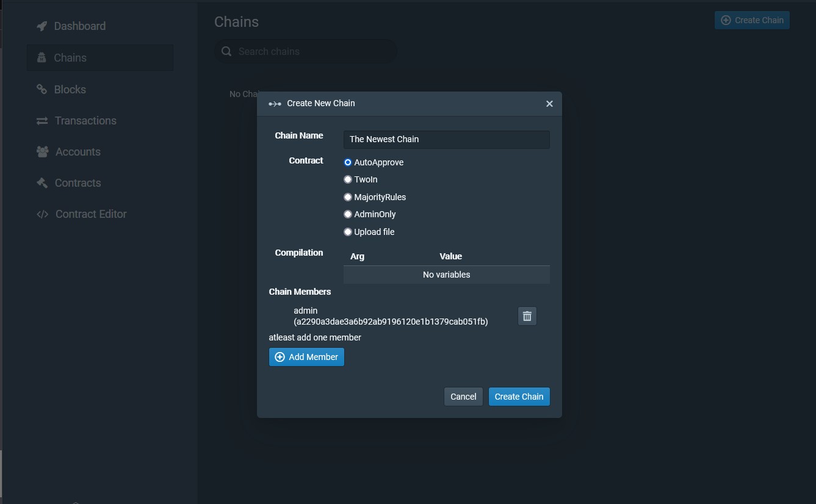
Task: Click the search magnifier in Search chains
Action: (226, 51)
